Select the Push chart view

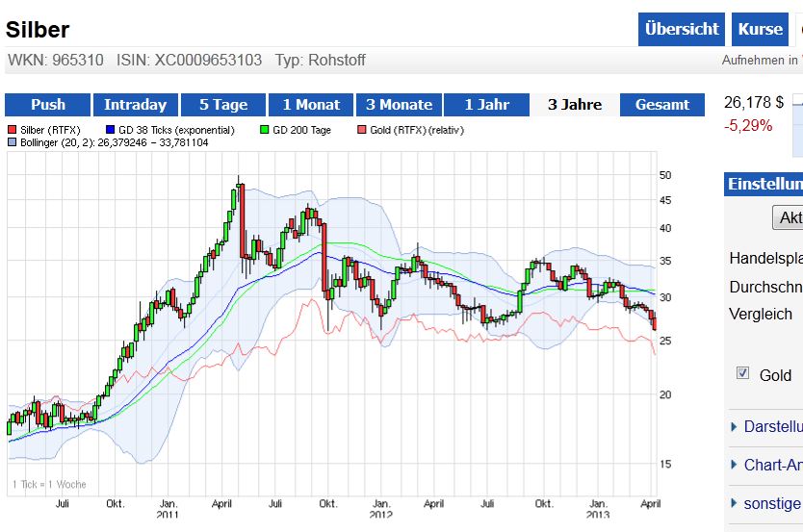[48, 105]
